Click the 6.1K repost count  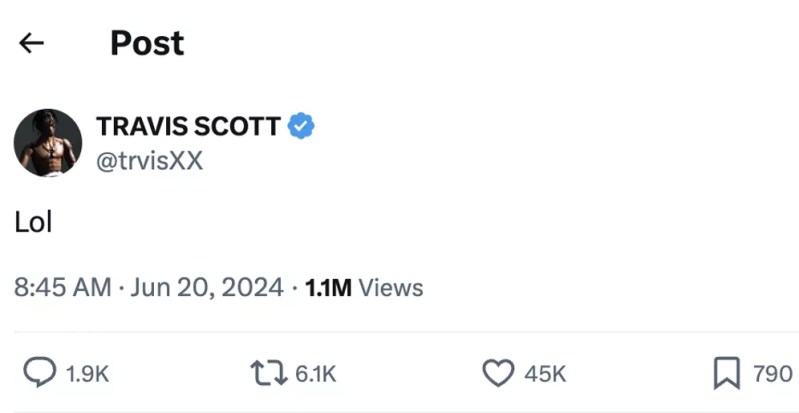click(x=316, y=374)
